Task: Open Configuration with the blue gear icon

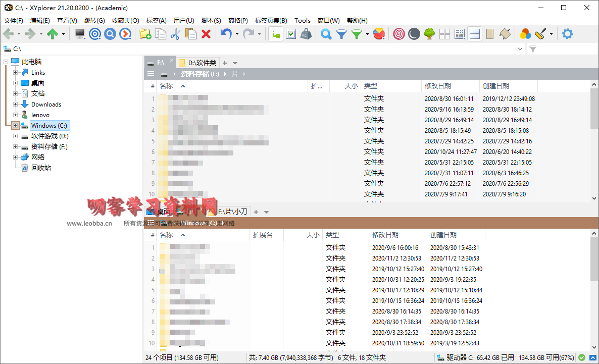Action: click(x=568, y=34)
